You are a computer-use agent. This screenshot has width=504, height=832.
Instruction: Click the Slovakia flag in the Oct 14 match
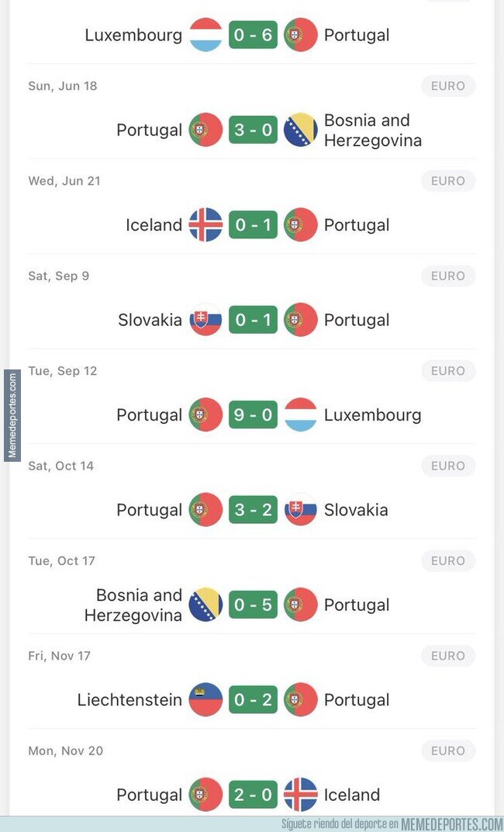tap(301, 510)
